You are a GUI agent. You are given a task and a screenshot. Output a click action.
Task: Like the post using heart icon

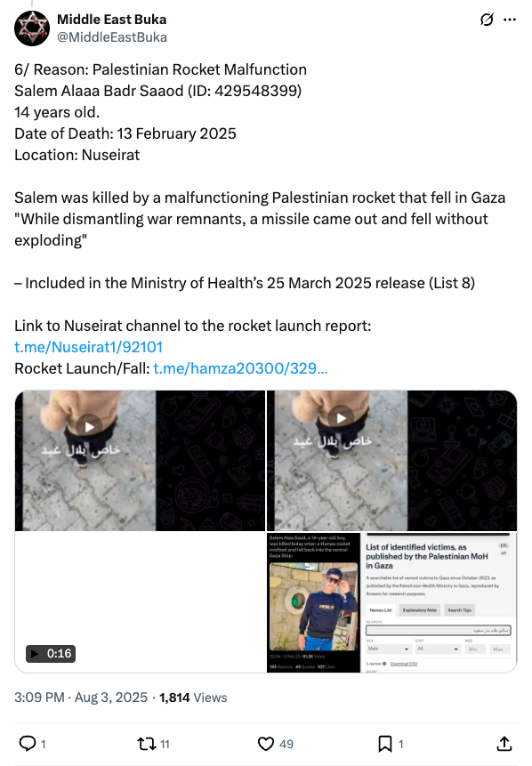(x=266, y=744)
